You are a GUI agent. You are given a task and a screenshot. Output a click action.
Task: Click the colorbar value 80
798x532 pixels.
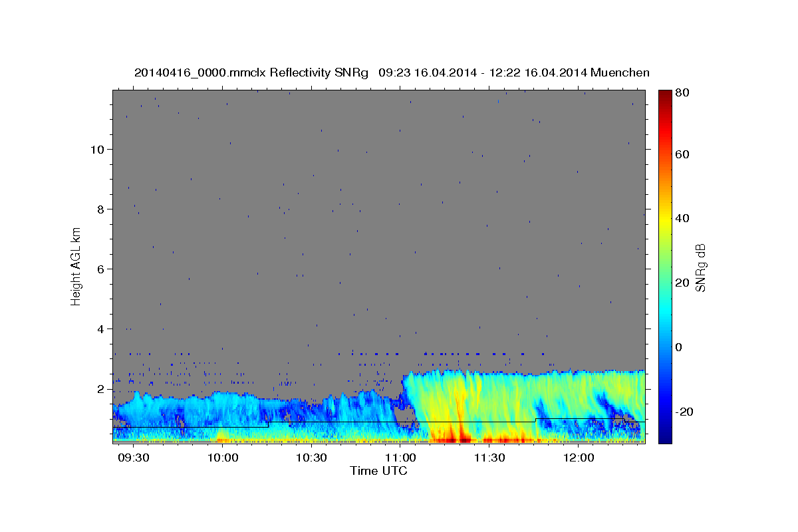pos(682,93)
